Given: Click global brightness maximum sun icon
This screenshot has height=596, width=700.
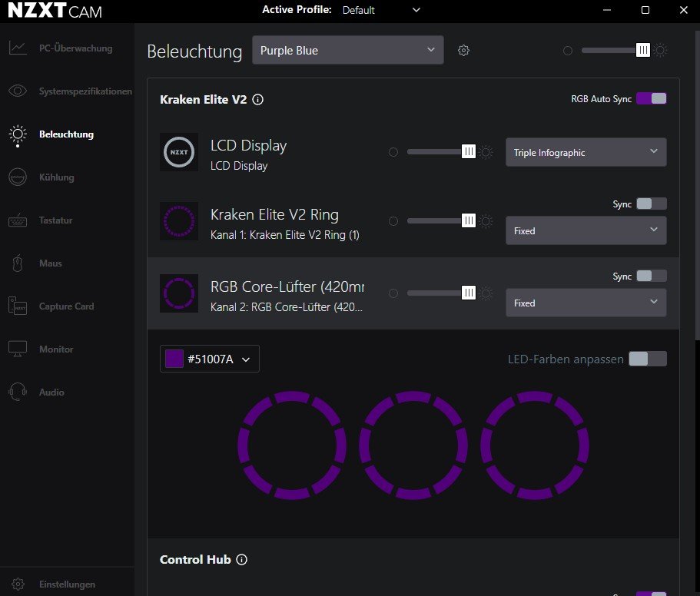Looking at the screenshot, I should pyautogui.click(x=661, y=51).
